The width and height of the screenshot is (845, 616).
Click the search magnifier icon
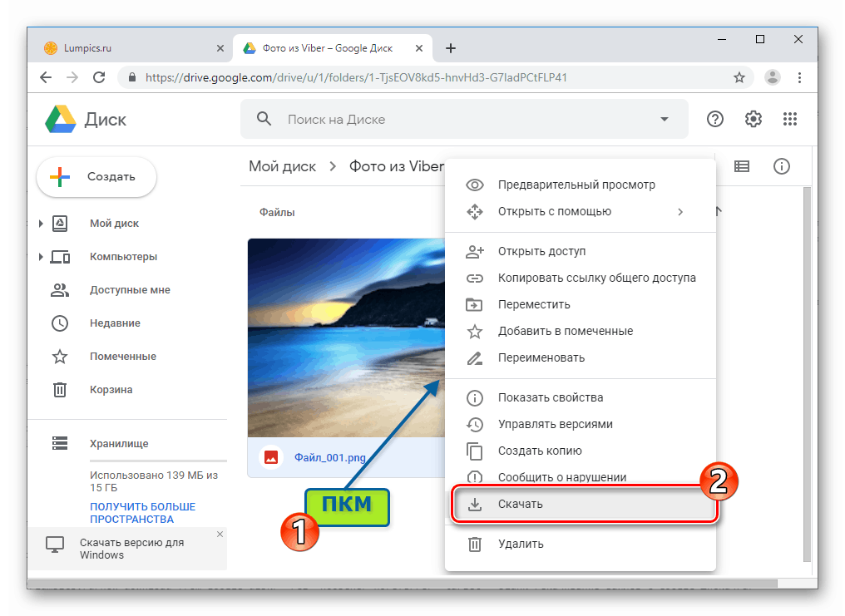click(264, 118)
